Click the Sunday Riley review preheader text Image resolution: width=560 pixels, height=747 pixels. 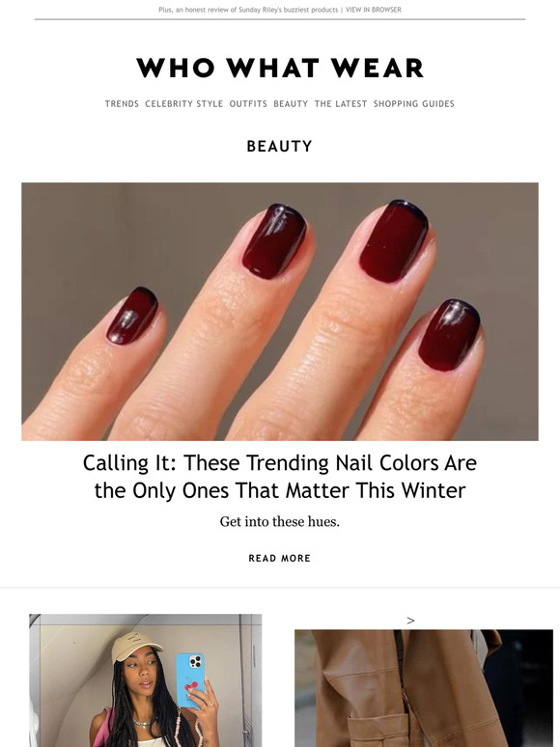click(248, 10)
